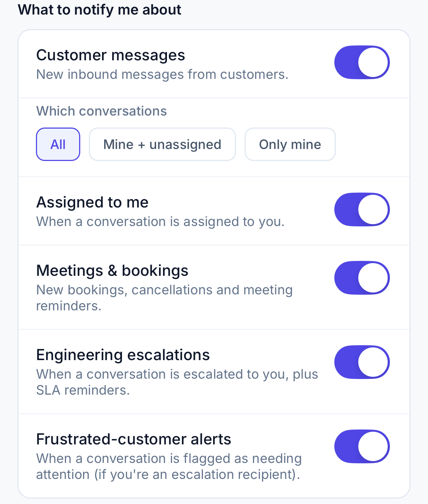Select the All conversations option
Viewport: 428px width, 504px height.
pos(58,144)
